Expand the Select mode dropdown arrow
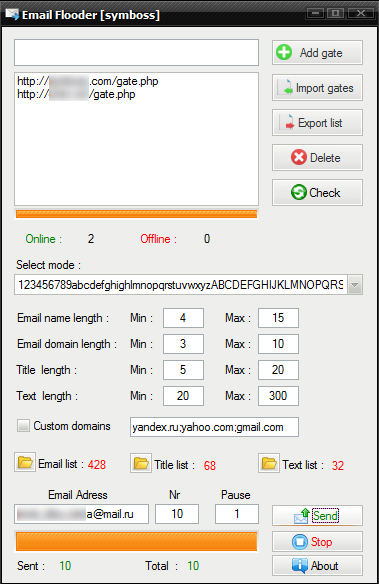 tap(355, 285)
